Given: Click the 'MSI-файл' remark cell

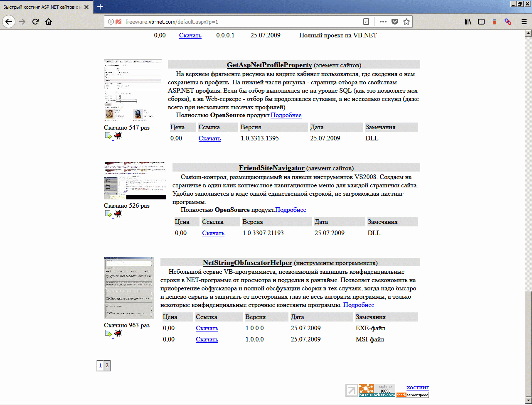Looking at the screenshot, I should tap(370, 339).
